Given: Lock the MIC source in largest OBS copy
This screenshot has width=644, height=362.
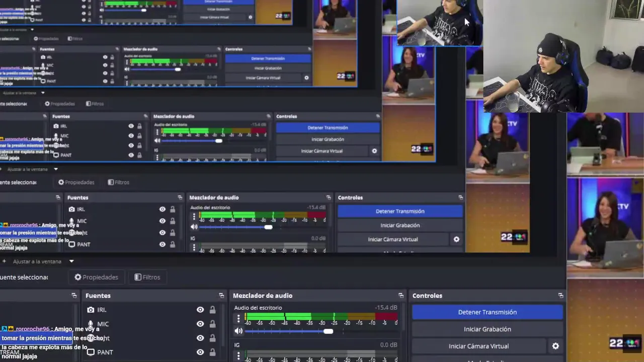Looking at the screenshot, I should 212,324.
